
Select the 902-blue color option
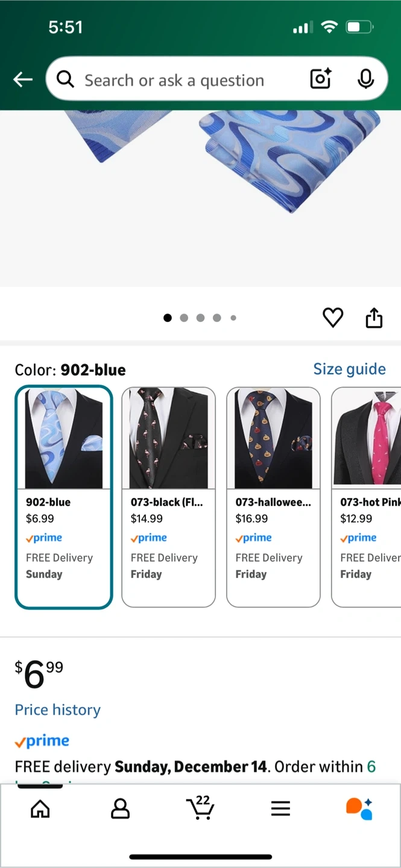(64, 497)
